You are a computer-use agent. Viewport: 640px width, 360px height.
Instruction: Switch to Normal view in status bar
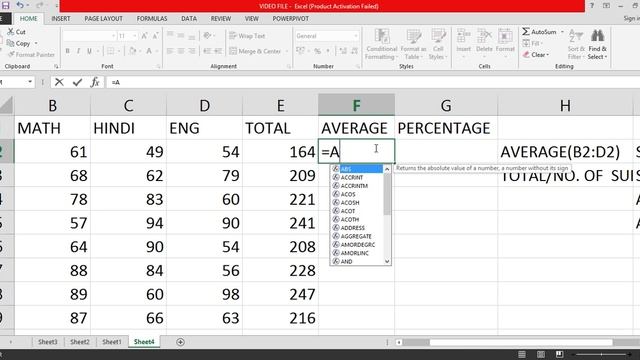coord(522,354)
